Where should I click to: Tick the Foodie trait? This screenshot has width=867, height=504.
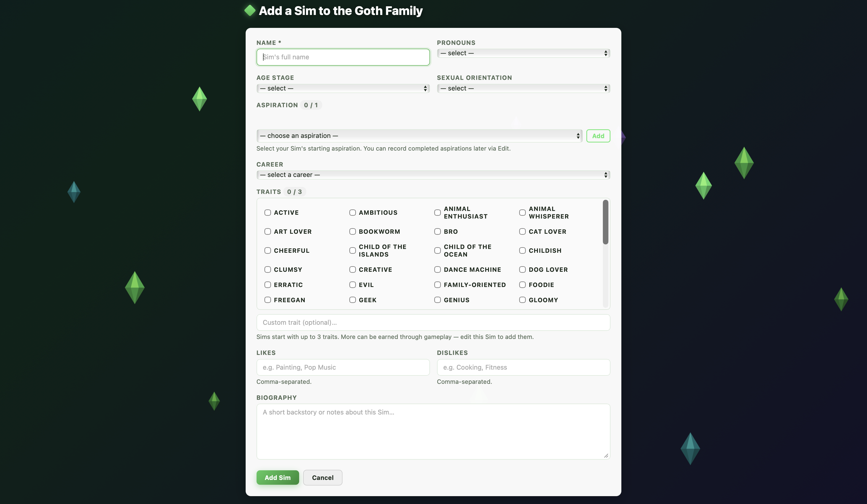522,285
